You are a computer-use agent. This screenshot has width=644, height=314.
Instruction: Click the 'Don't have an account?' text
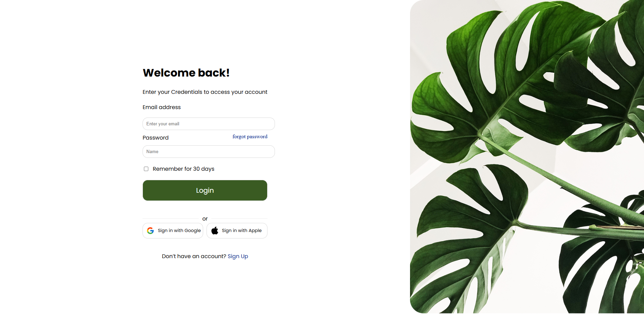[194, 256]
